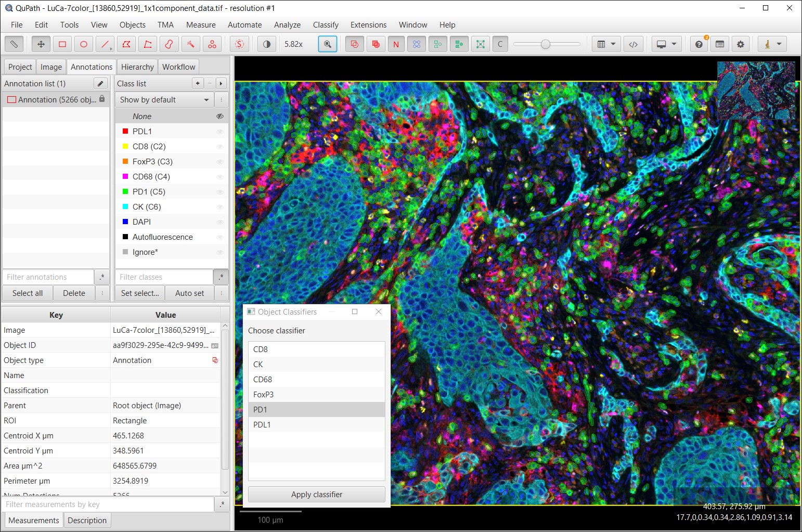Select the Brush annotation tool
Image resolution: width=802 pixels, height=532 pixels.
(169, 44)
